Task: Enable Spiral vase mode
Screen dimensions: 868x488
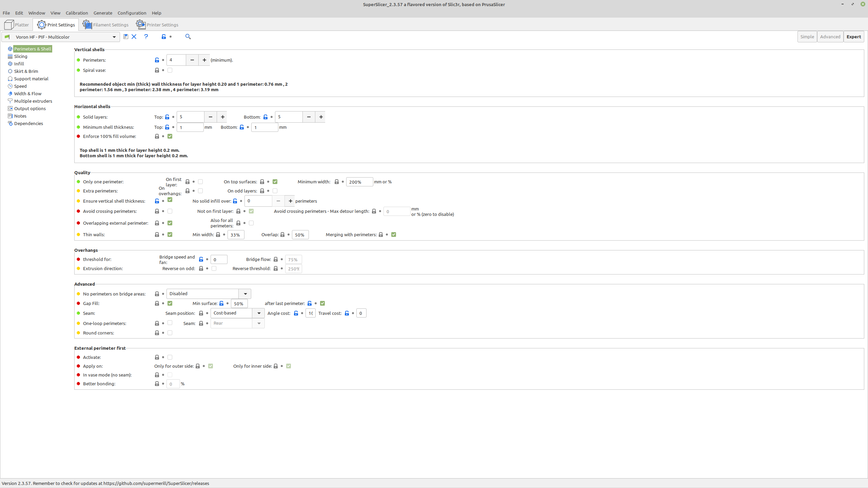Action: (x=170, y=70)
